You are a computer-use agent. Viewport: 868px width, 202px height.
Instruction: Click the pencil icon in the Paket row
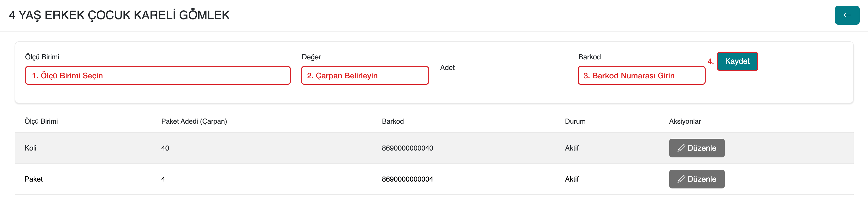681,179
